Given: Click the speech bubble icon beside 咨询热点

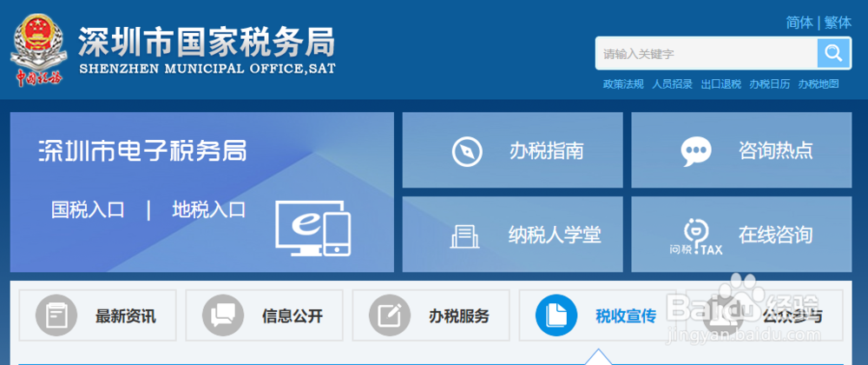Looking at the screenshot, I should point(696,150).
